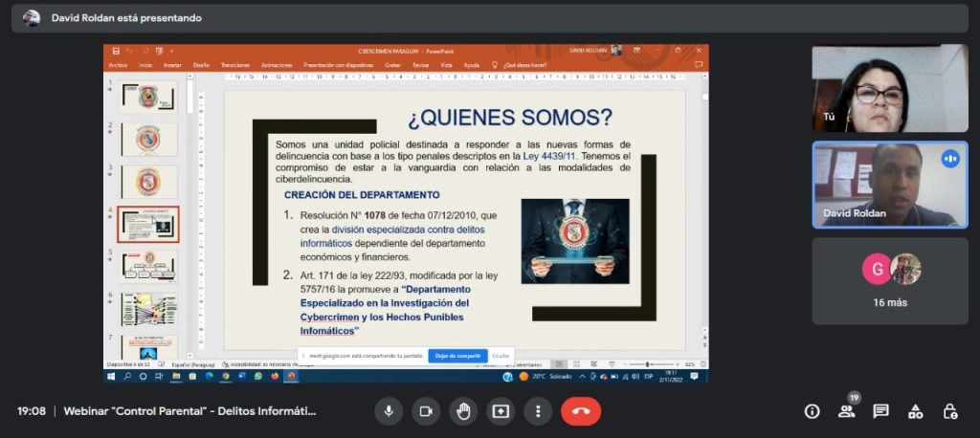The image size is (980, 438).
Task: Click the present screen icon
Action: pos(501,411)
